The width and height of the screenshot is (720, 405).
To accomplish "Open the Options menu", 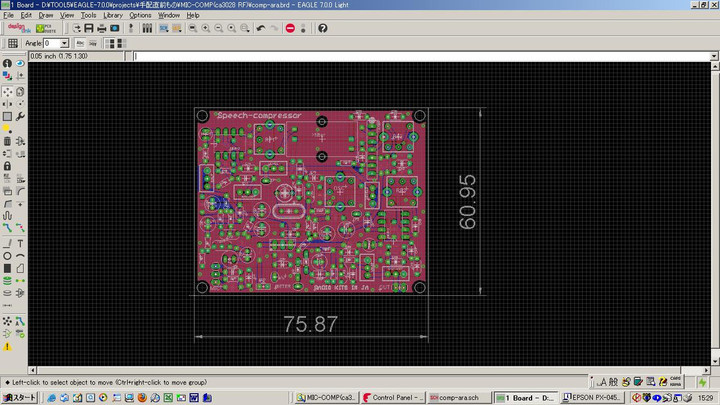I will click(x=140, y=16).
